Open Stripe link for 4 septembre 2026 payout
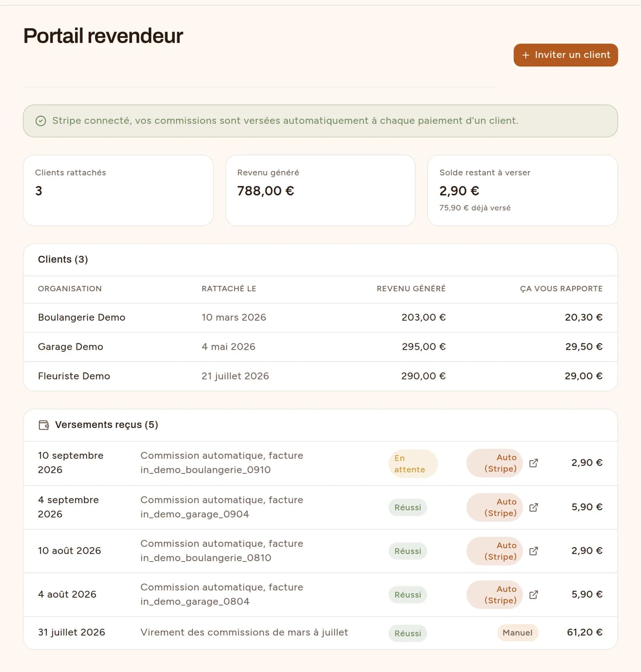The height and width of the screenshot is (672, 641). pos(533,507)
